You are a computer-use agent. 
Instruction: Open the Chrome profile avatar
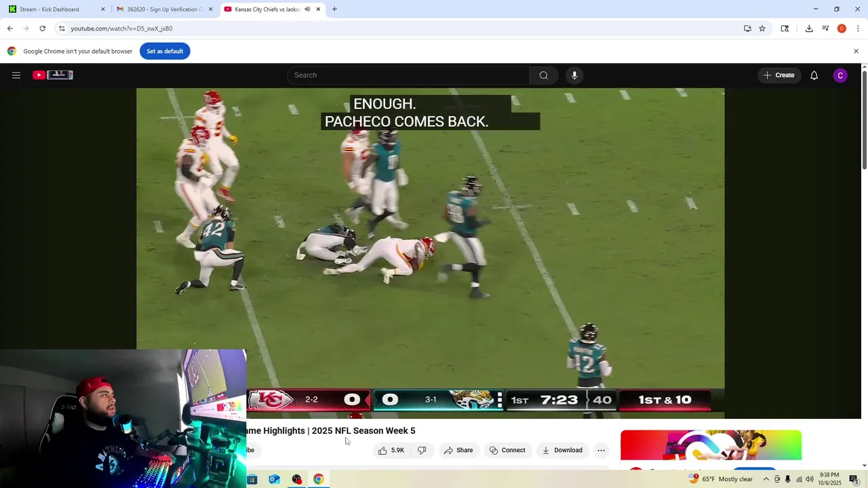point(842,28)
